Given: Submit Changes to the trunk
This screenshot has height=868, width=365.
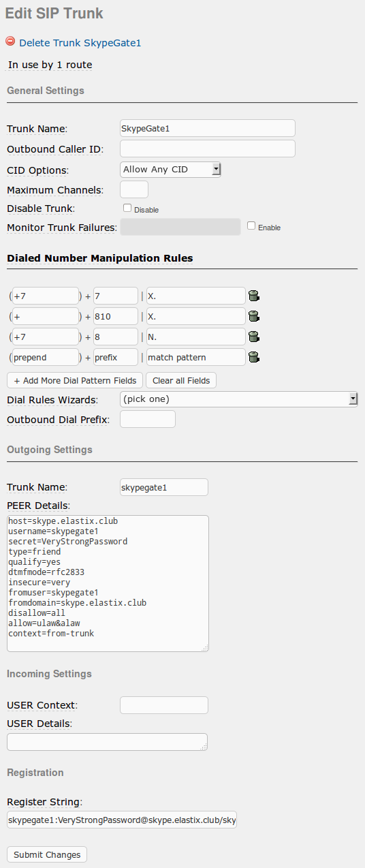Looking at the screenshot, I should 47,854.
